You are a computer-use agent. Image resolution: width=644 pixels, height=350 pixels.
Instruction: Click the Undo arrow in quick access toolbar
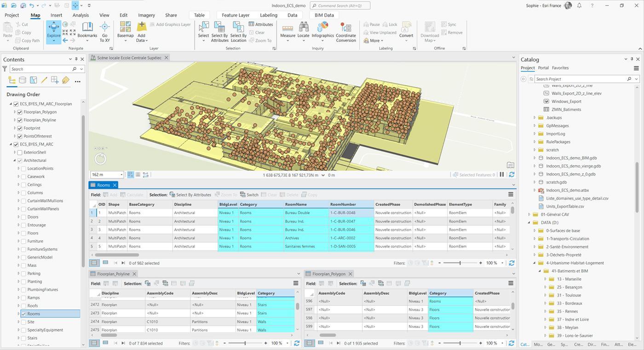coord(31,6)
